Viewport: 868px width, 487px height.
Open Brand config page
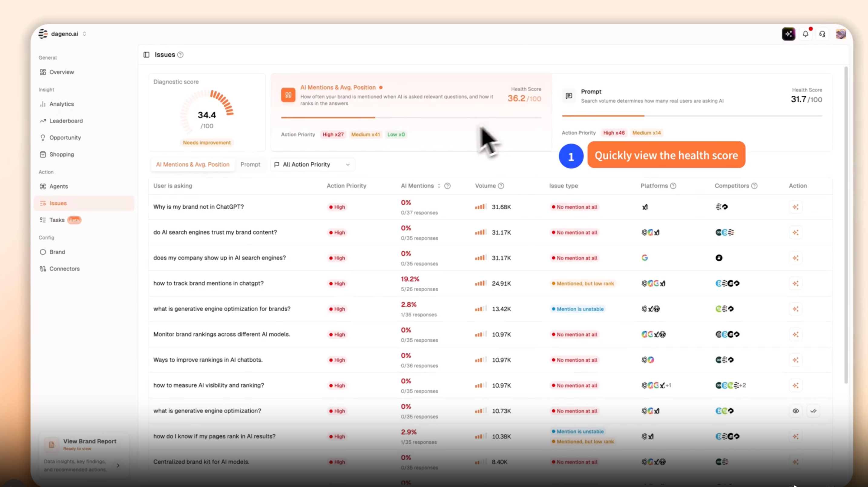(84, 252)
